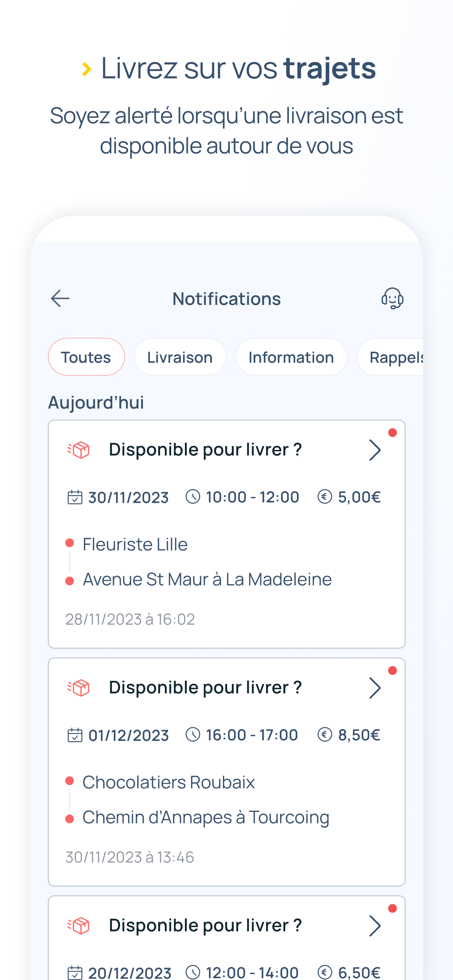This screenshot has height=980, width=453.
Task: Select the Livraison filter chip
Action: 180,357
